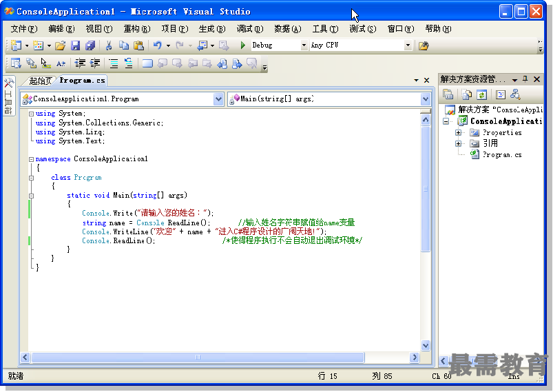
Task: Click the editor scroll down arrow
Action: pyautogui.click(x=426, y=345)
